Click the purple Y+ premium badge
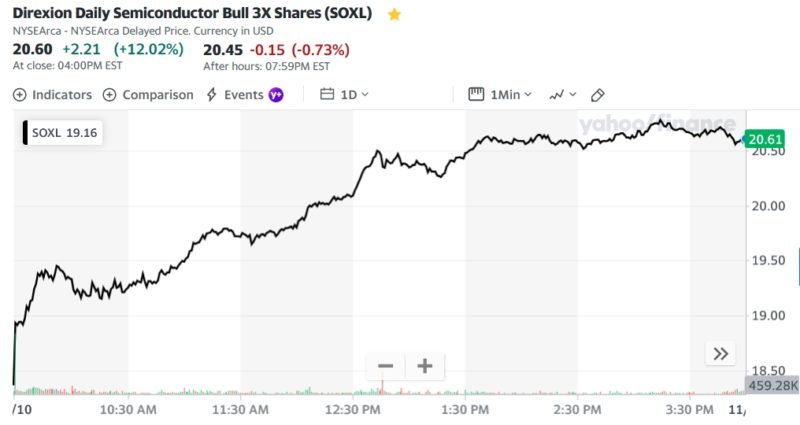 point(276,95)
